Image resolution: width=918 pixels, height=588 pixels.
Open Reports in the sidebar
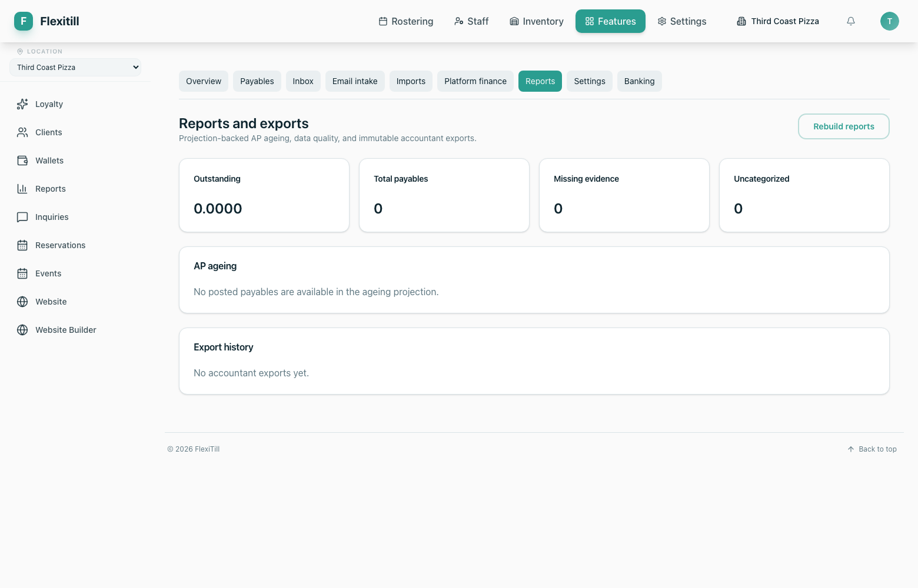click(x=75, y=189)
